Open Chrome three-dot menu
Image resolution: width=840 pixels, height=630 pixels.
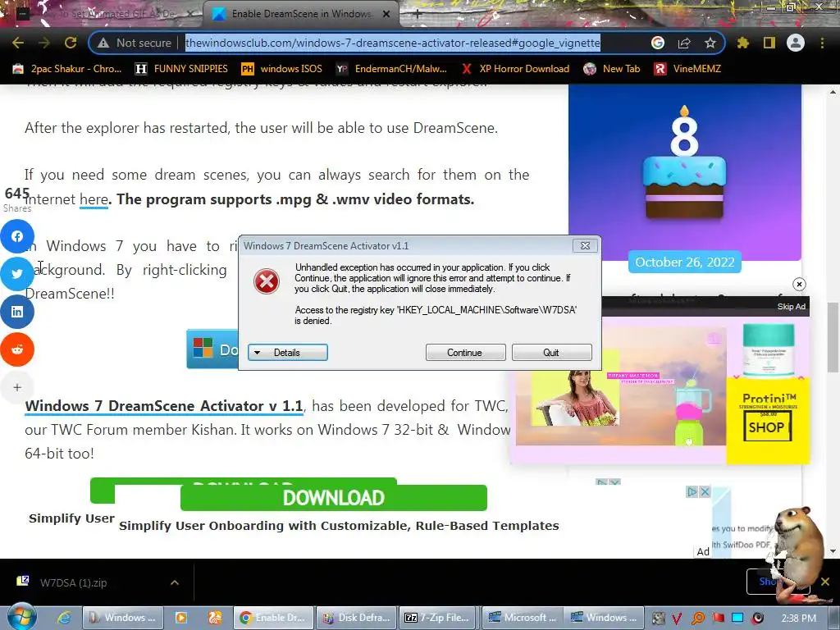click(x=822, y=43)
